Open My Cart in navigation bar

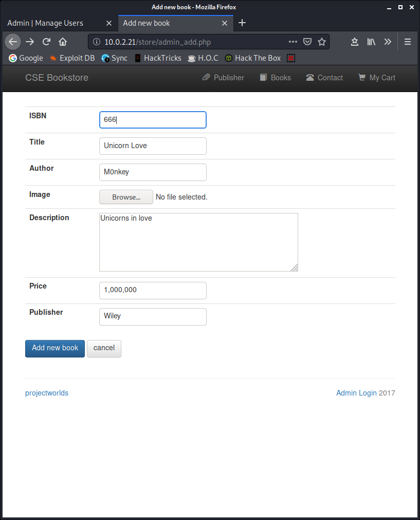(x=376, y=78)
